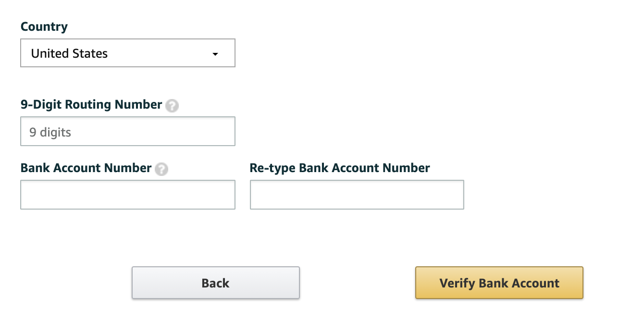This screenshot has height=324, width=644.
Task: Go back using the Back button
Action: (x=216, y=283)
